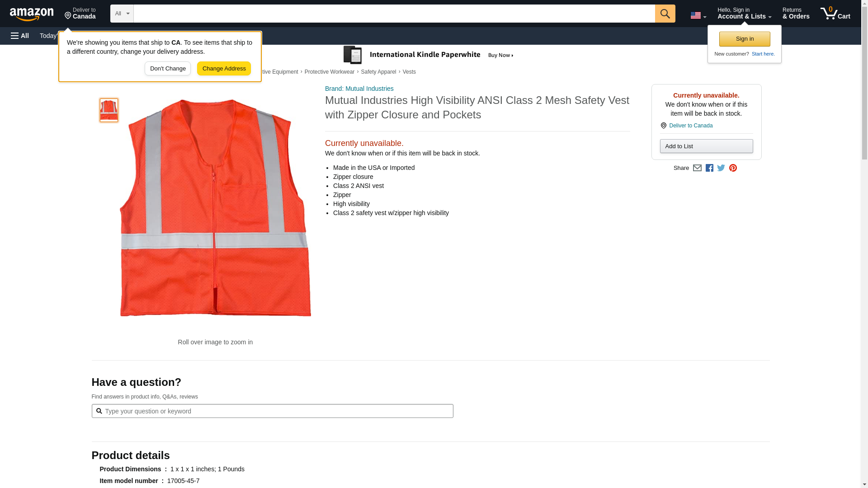Click the Don't Change button
Viewport: 868px width, 488px height.
pyautogui.click(x=168, y=69)
